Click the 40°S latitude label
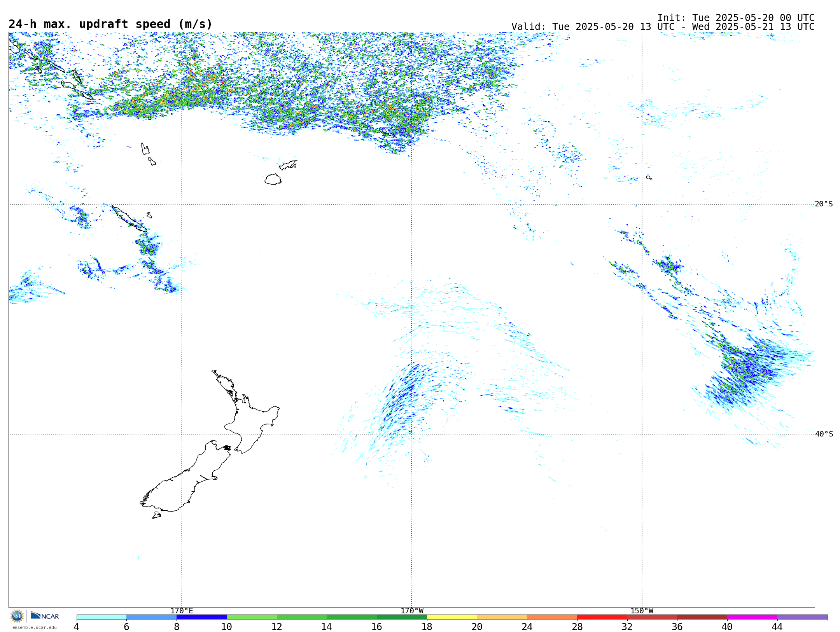Screen dimensions: 840x632 coord(824,434)
